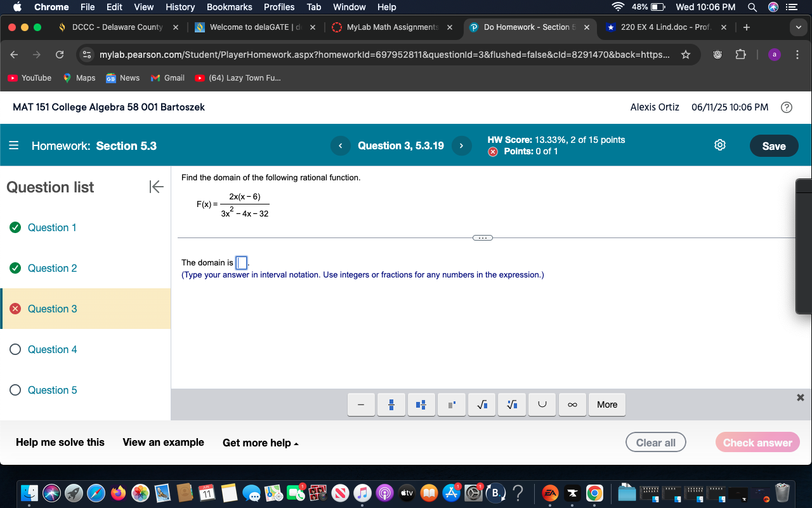Insert a square root symbol
Image resolution: width=812 pixels, height=508 pixels.
point(481,404)
